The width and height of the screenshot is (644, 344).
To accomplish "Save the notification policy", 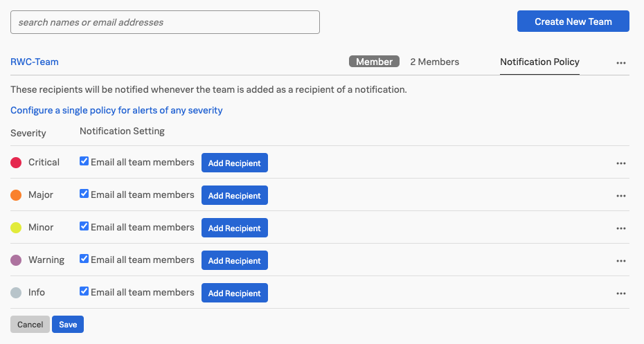I will (x=68, y=325).
